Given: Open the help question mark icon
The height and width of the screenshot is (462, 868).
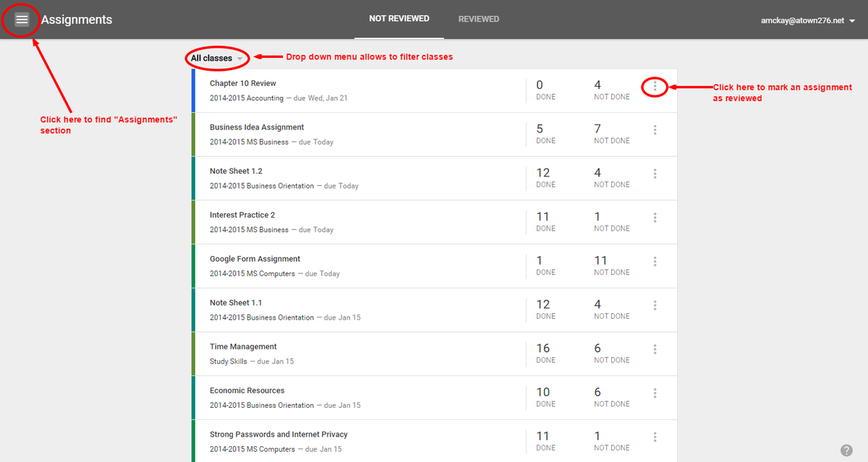Looking at the screenshot, I should coord(846,450).
